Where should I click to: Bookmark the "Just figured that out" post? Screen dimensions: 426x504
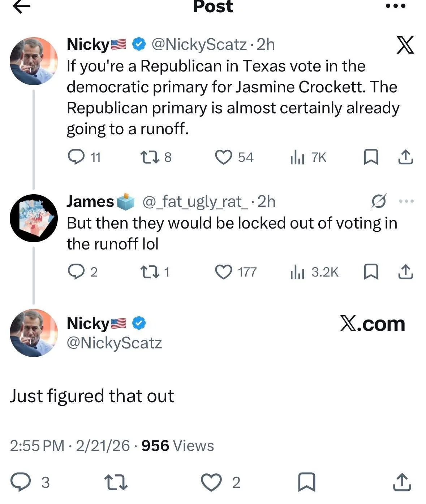pos(306,482)
